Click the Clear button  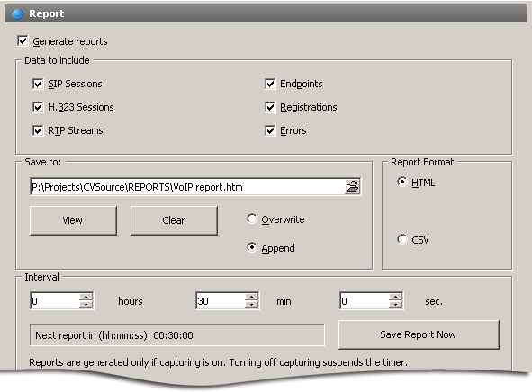pyautogui.click(x=174, y=220)
